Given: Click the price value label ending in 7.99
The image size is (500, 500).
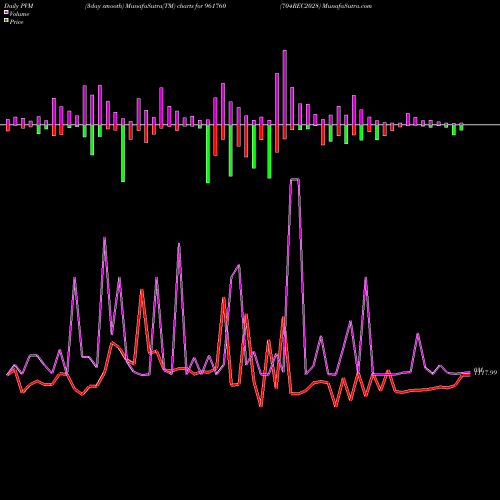Looking at the screenshot, I should [485, 372].
